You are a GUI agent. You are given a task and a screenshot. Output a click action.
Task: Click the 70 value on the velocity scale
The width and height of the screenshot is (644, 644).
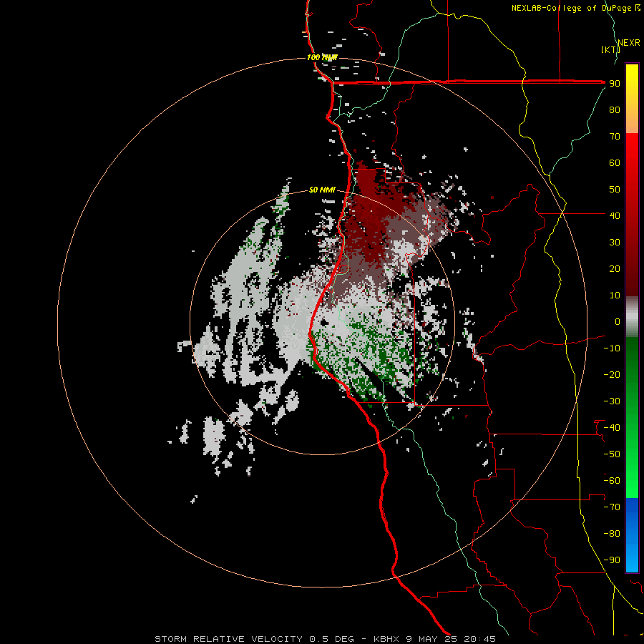615,137
